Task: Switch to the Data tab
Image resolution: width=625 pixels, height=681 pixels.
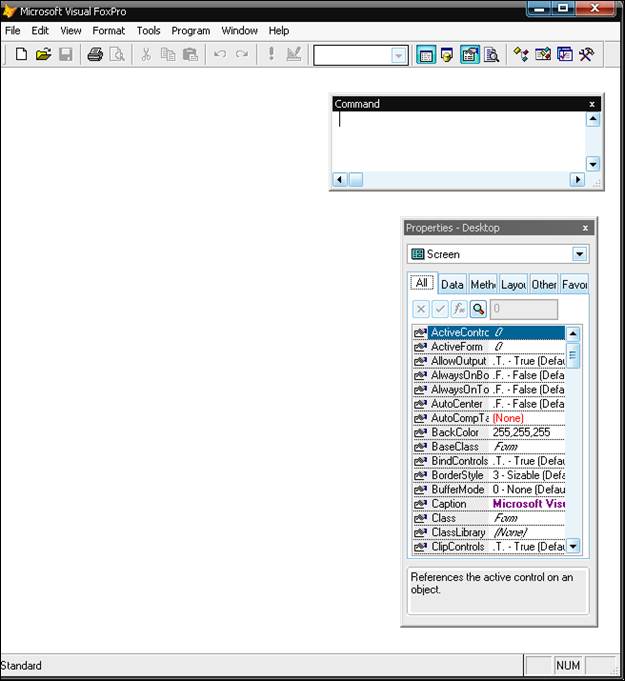Action: tap(452, 284)
